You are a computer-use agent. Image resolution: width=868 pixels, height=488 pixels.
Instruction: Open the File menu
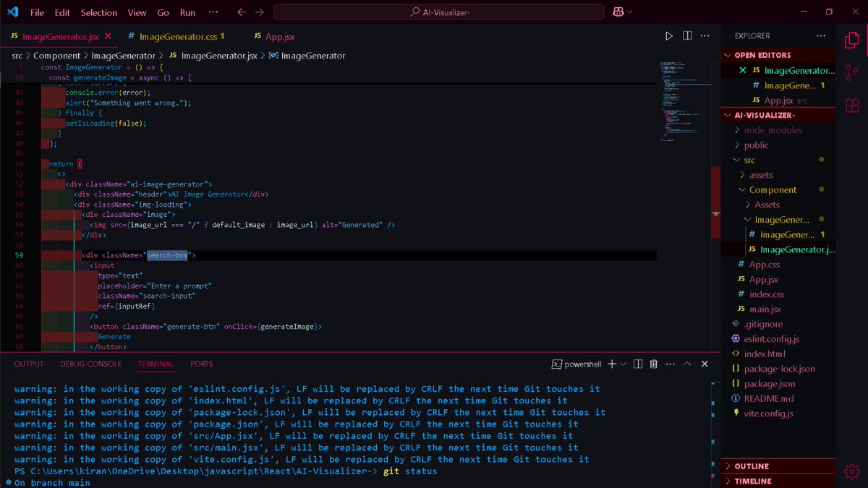click(37, 12)
